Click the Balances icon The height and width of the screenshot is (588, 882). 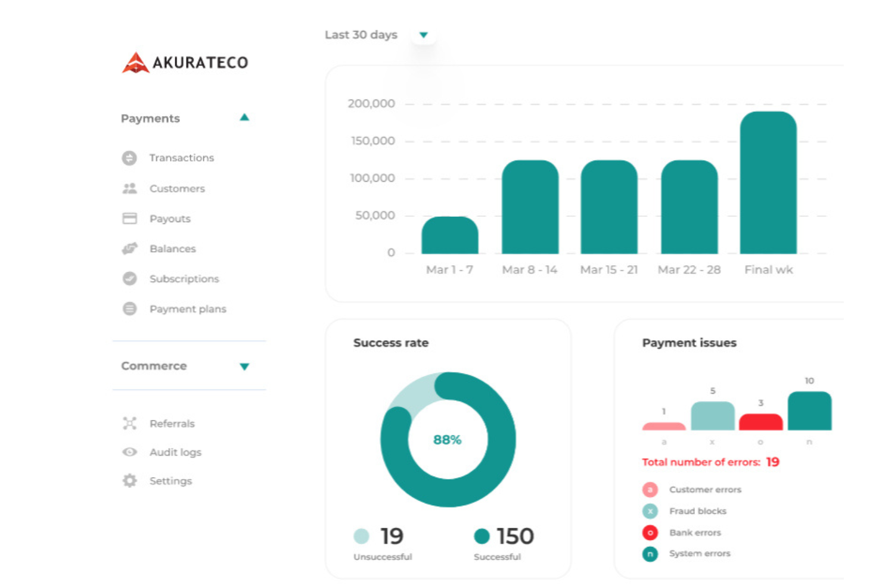129,248
